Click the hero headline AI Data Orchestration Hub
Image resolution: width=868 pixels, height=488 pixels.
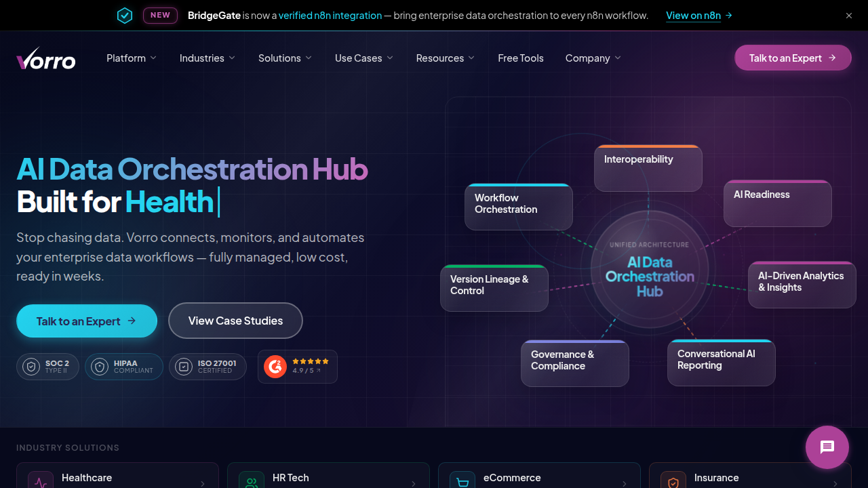(x=192, y=169)
